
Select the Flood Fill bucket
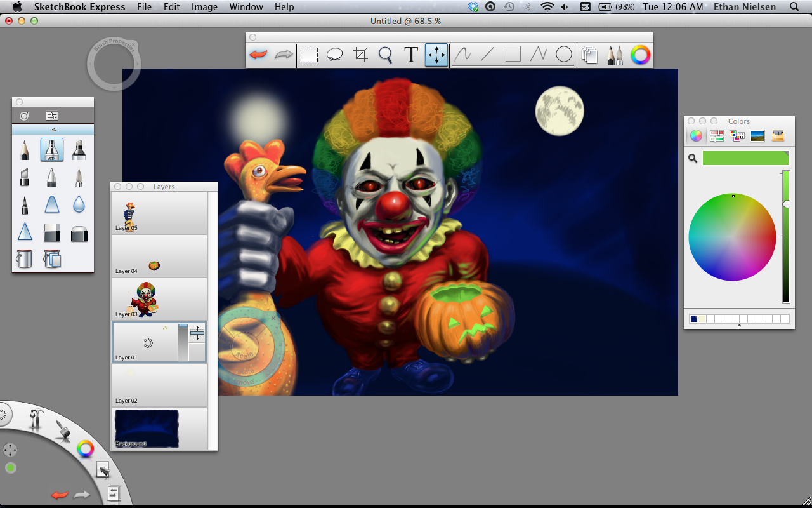click(24, 258)
